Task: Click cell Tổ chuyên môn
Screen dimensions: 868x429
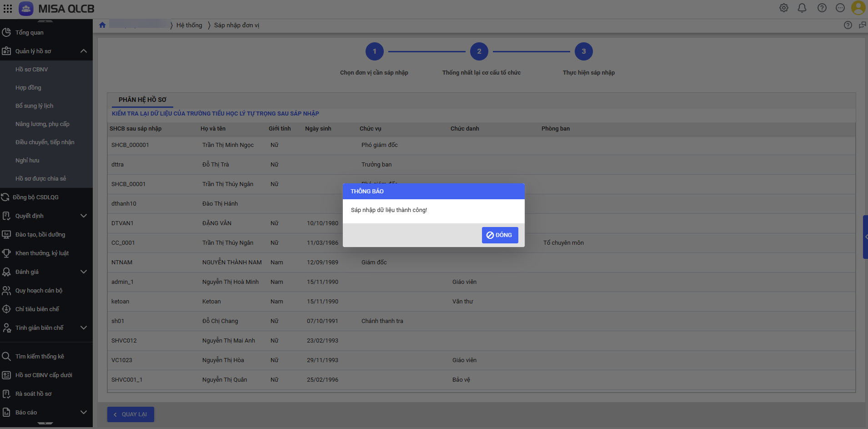Action: pyautogui.click(x=563, y=243)
